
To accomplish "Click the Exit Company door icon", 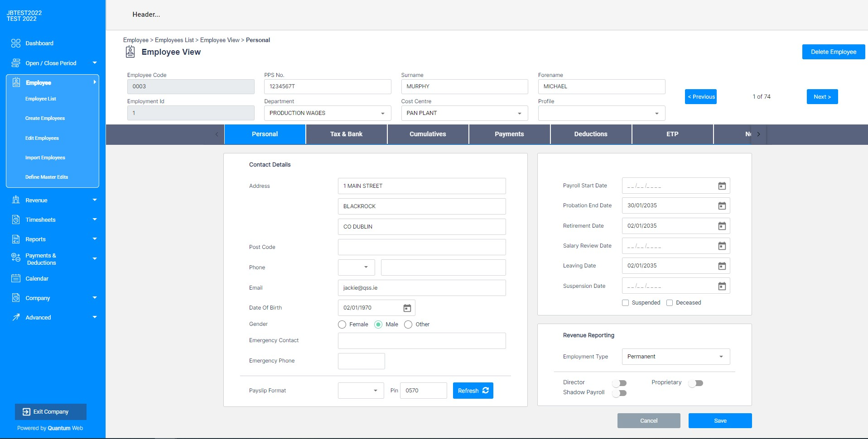I will (26, 412).
